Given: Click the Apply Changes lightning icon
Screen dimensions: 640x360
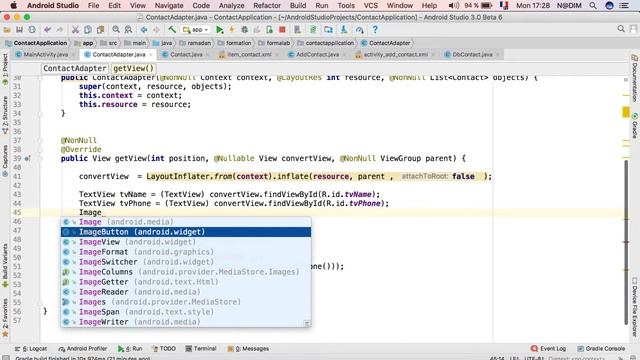Looking at the screenshot, I should click(x=232, y=30).
